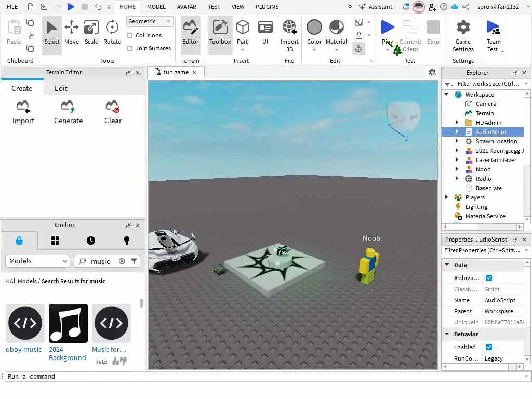The height and width of the screenshot is (399, 532).
Task: Open Game Settings
Action: point(463,36)
